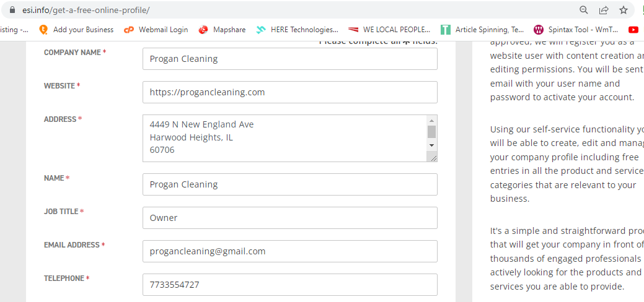This screenshot has width=644, height=302.
Task: Click the Address box scroll-up arrow
Action: 431,121
